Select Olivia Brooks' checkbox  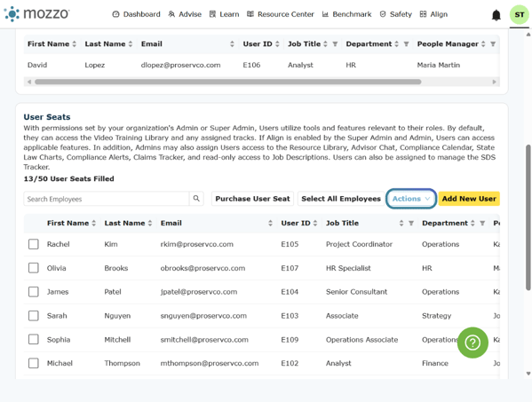pos(33,268)
